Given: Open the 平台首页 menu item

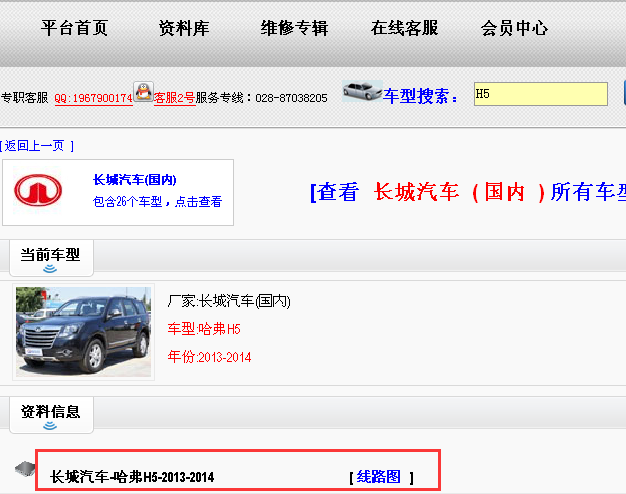Looking at the screenshot, I should tap(74, 28).
